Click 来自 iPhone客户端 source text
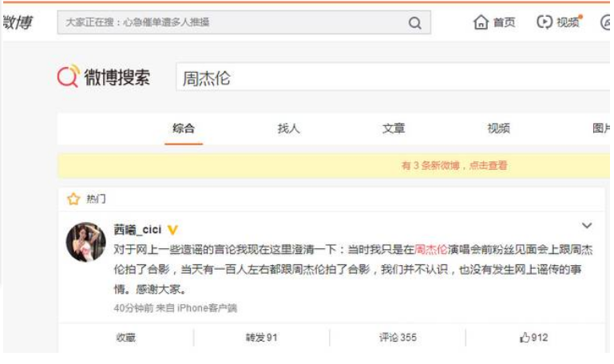 click(x=196, y=308)
